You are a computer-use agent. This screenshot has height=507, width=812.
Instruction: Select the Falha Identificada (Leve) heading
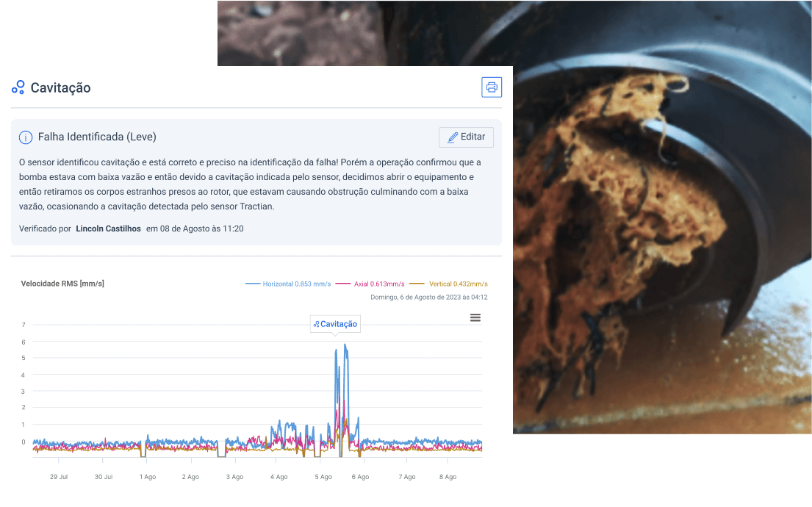[x=97, y=137]
